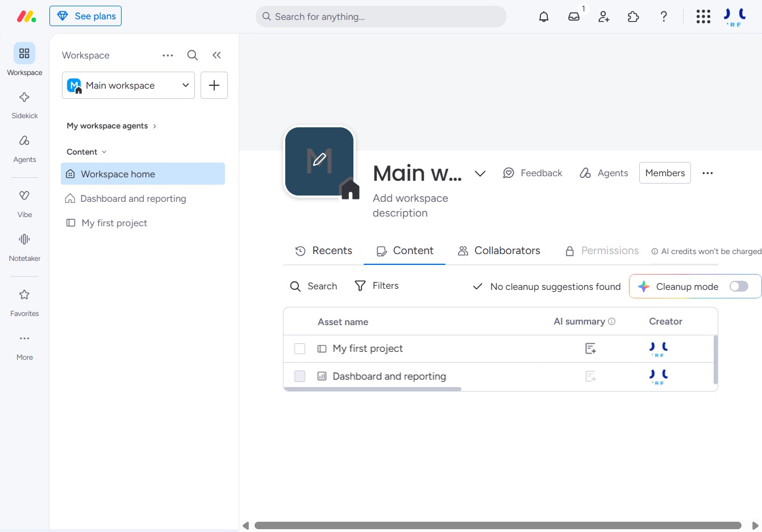This screenshot has height=532, width=762.
Task: Open Notetaker from left rail
Action: point(24,247)
